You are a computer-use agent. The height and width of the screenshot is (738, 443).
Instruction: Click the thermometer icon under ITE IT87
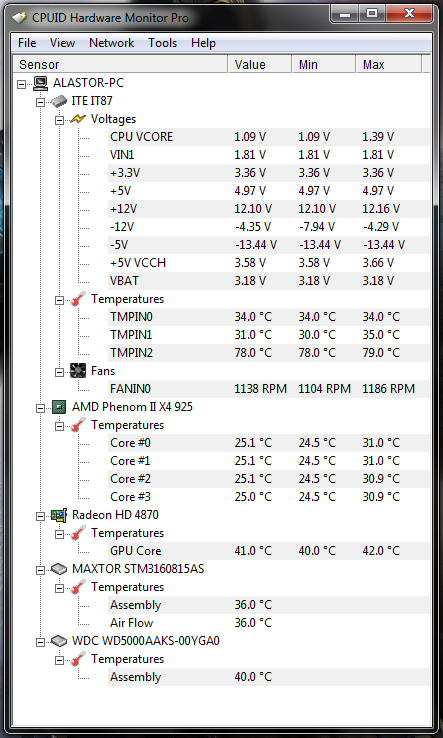[x=78, y=299]
